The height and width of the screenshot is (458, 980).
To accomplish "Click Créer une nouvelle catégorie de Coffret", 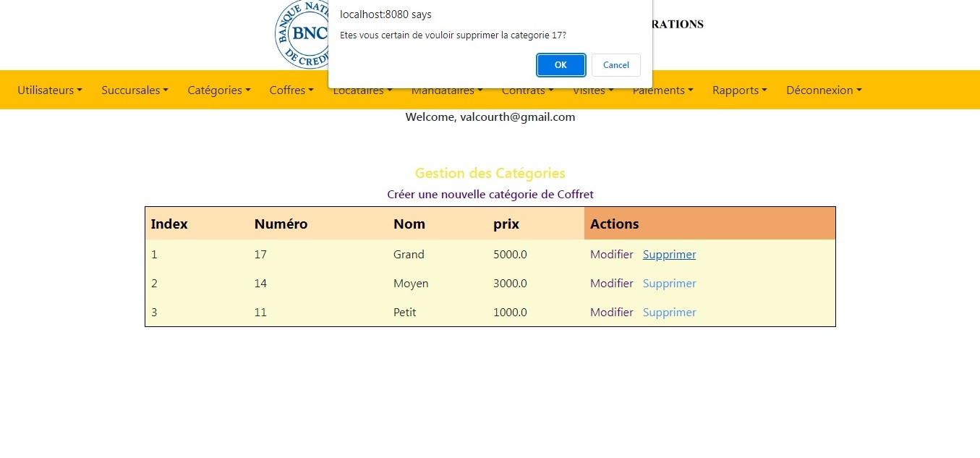I will coord(490,195).
